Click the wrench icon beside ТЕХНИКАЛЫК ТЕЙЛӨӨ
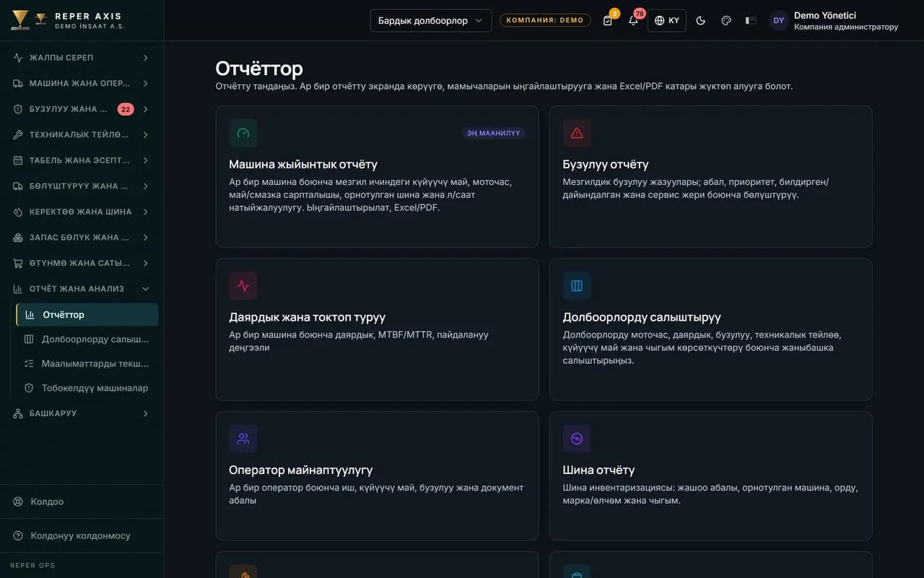924x578 pixels. (18, 134)
